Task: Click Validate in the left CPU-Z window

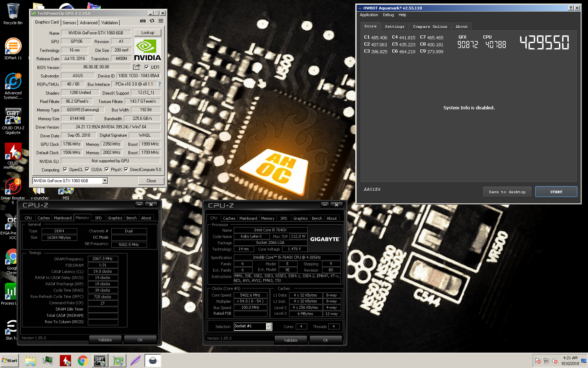Action: click(x=105, y=340)
